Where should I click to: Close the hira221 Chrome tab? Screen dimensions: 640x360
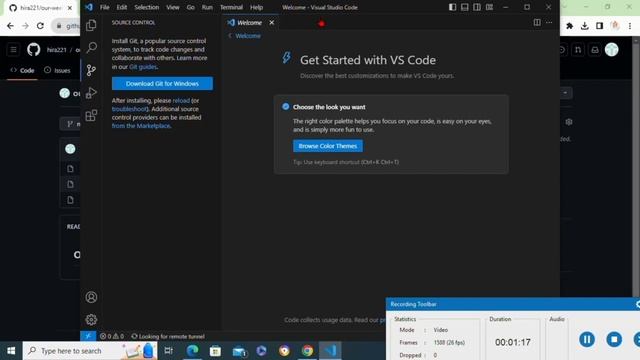(70, 8)
